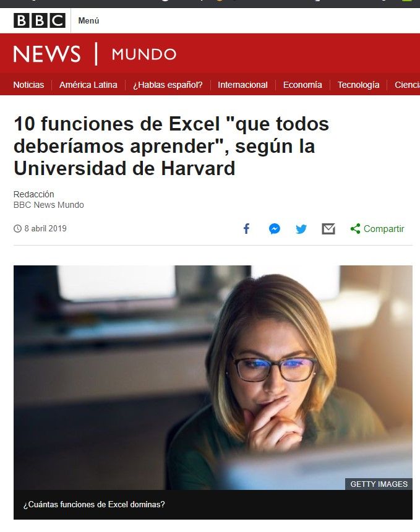Click the woman with glasses photo
The width and height of the screenshot is (420, 532).
[x=213, y=377]
